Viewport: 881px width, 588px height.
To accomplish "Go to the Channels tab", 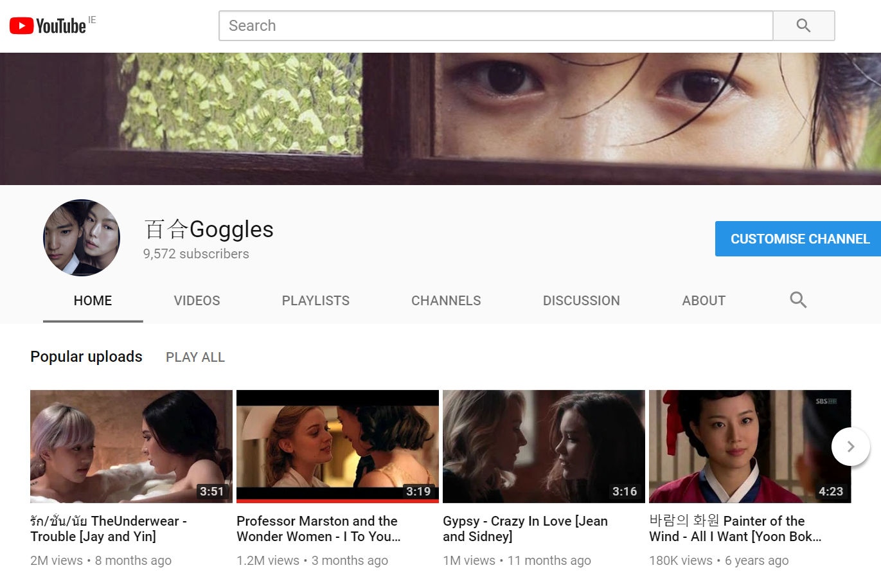I will pyautogui.click(x=446, y=301).
